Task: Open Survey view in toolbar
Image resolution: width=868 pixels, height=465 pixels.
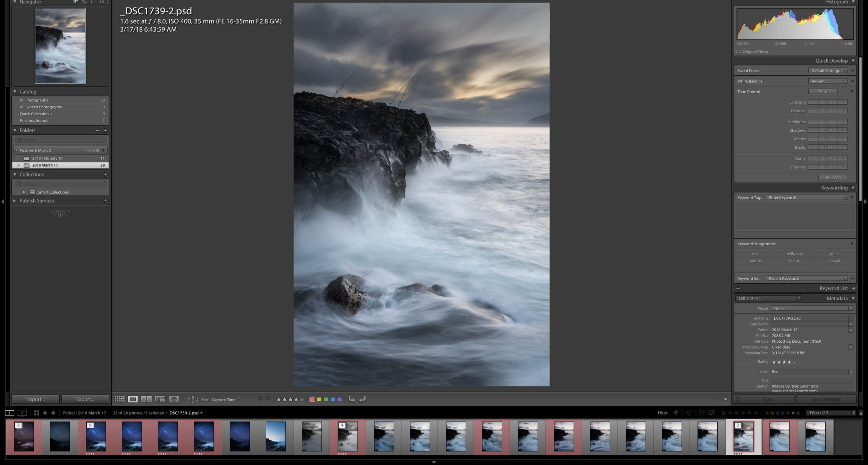Action: point(160,399)
